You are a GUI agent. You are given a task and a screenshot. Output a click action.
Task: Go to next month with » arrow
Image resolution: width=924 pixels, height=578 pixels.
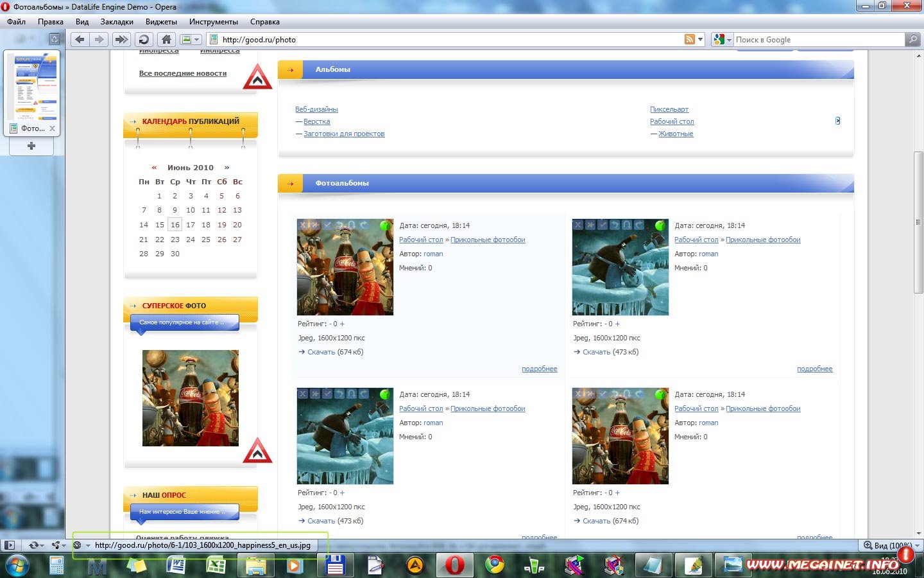(227, 168)
